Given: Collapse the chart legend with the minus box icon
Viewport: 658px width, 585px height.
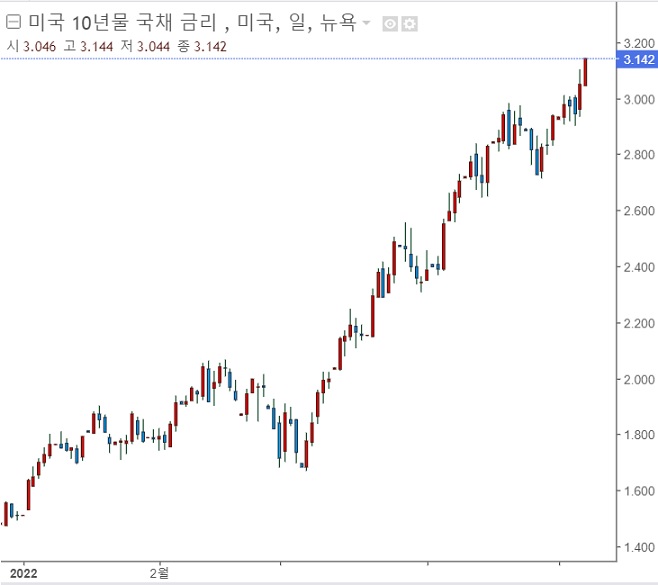Looking at the screenshot, I should pyautogui.click(x=13, y=21).
